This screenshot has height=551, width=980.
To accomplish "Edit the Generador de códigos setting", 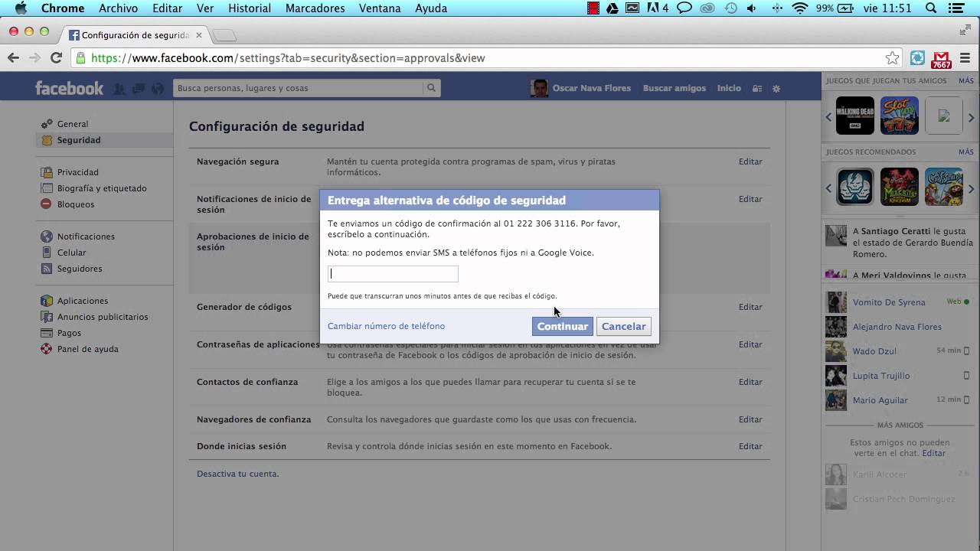I will coord(750,307).
